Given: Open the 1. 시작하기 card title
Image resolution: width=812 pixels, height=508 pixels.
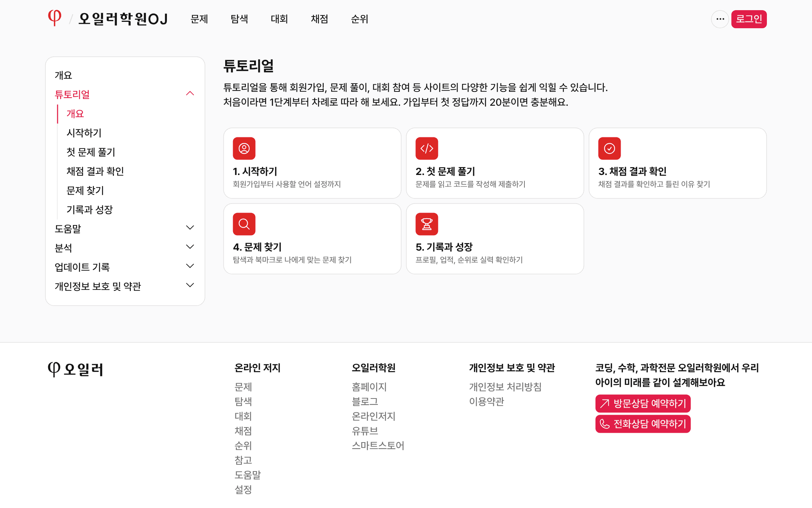Looking at the screenshot, I should point(255,171).
